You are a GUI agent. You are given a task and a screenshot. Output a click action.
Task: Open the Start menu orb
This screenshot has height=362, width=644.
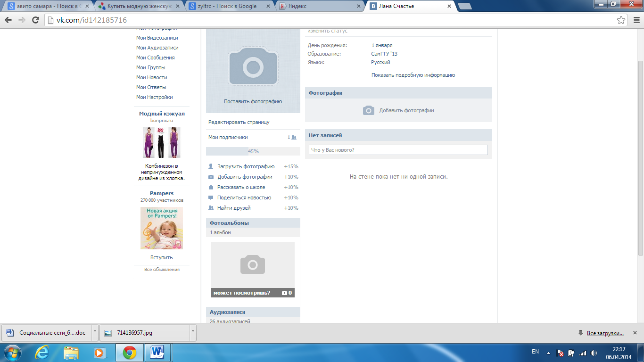click(12, 353)
